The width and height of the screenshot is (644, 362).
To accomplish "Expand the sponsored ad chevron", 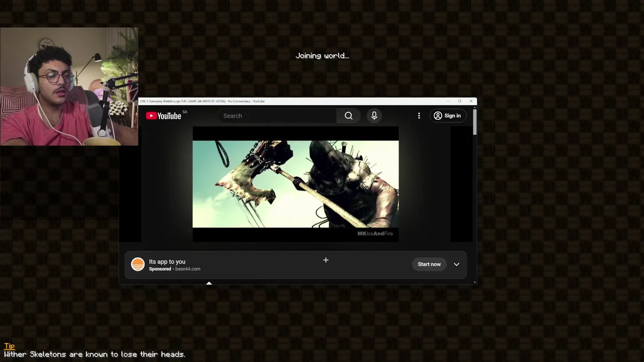I will tap(456, 264).
